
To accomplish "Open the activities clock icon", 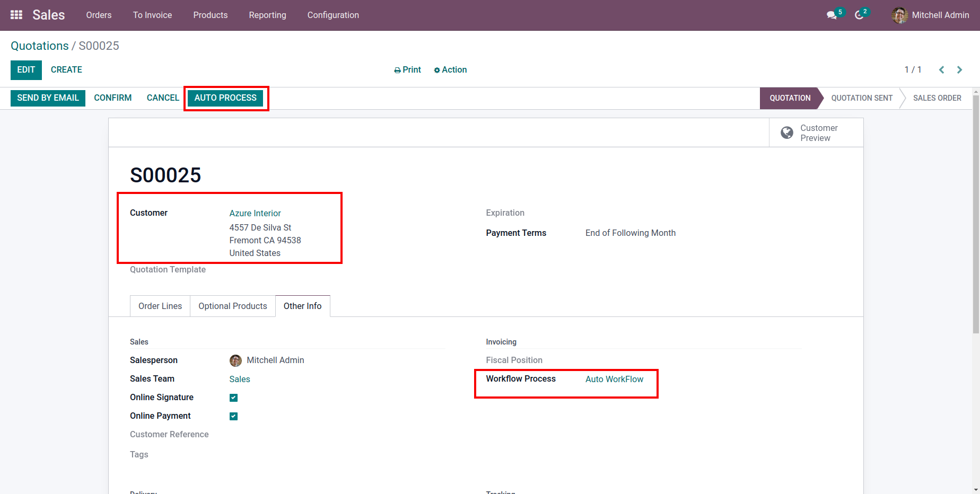I will (859, 15).
